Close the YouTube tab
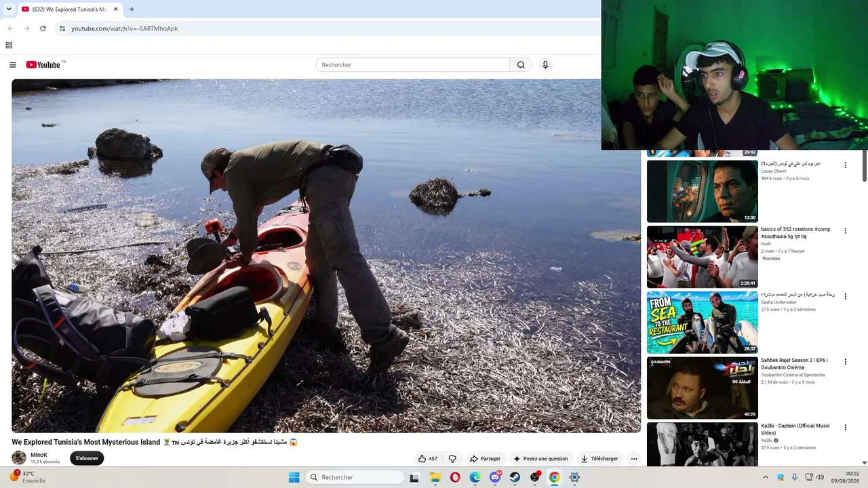 [x=115, y=9]
